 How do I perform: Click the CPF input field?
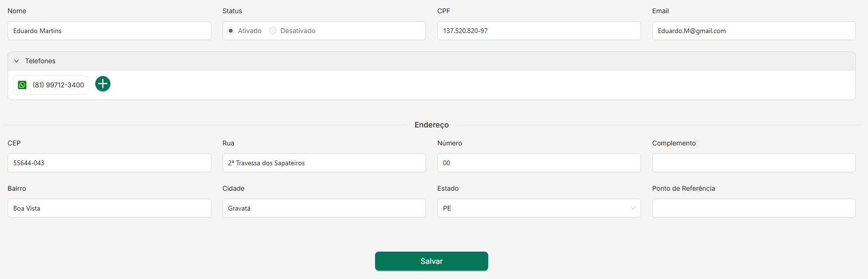(x=538, y=31)
